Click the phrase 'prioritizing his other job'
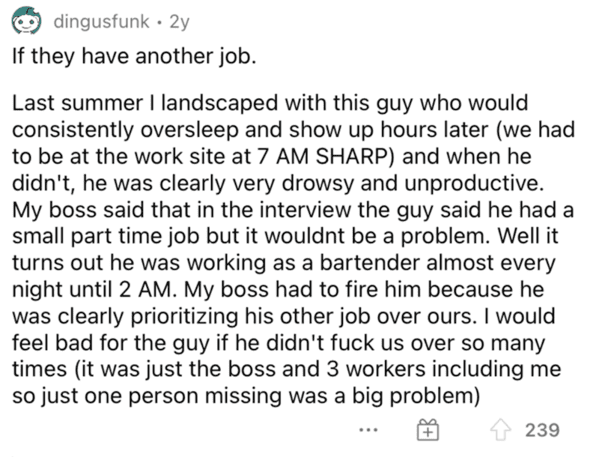 coord(251,316)
